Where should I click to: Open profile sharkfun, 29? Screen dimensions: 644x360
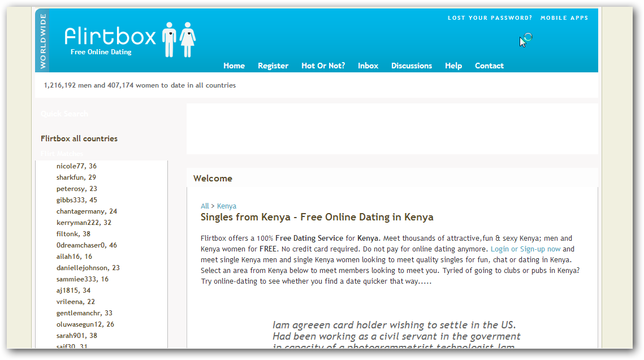coord(76,177)
